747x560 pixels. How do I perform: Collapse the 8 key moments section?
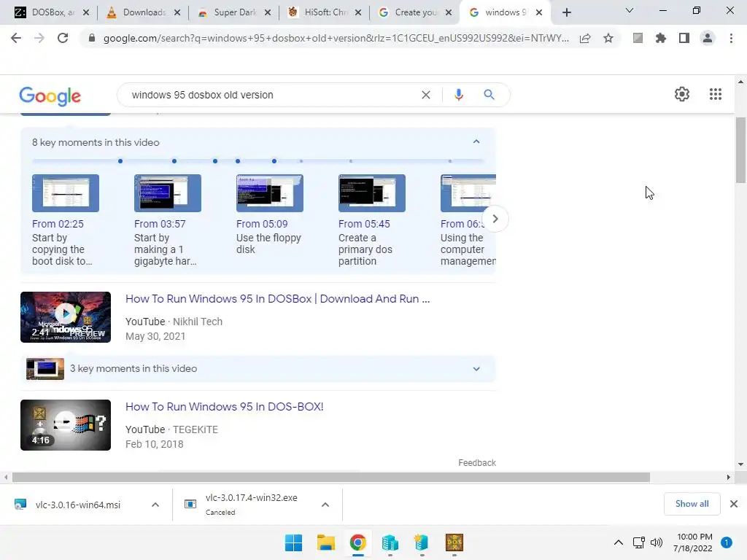coord(476,142)
